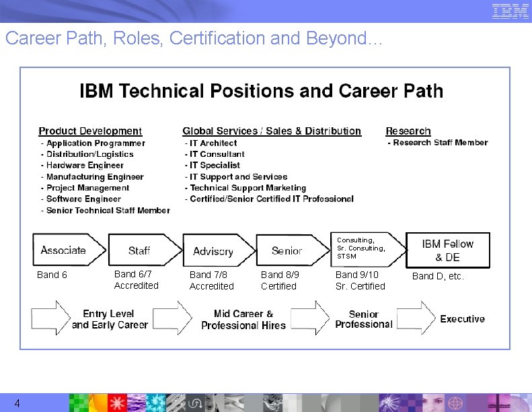Click the heading 'IBM Technical Positions and Career Path'
The height and width of the screenshot is (412, 532).
point(261,91)
